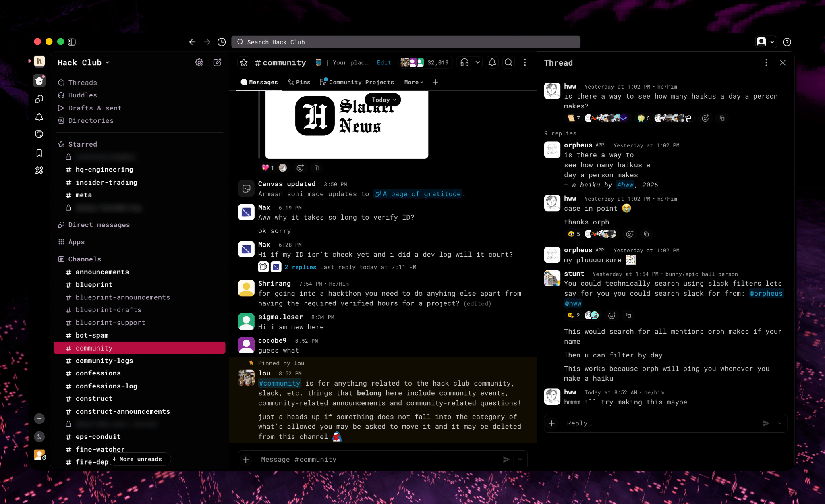This screenshot has width=825, height=504.
Task: Toggle dark mode moon icon
Action: (39, 437)
